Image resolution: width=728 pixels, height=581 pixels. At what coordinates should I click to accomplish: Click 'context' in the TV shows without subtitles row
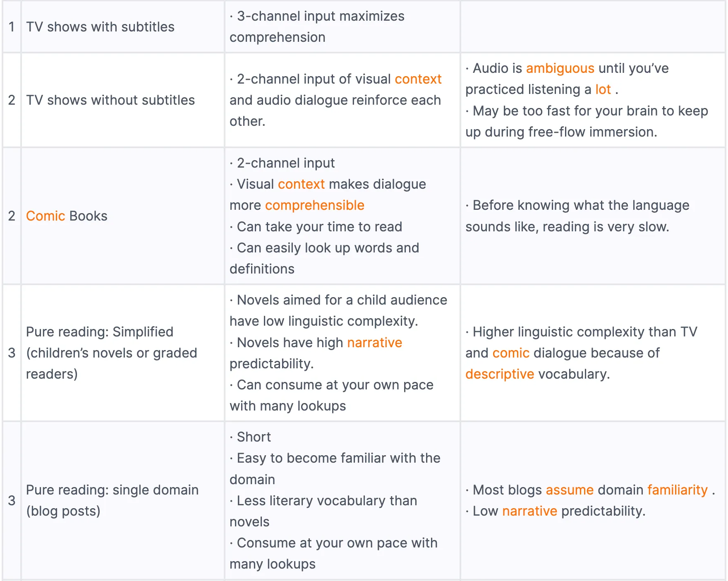[418, 79]
